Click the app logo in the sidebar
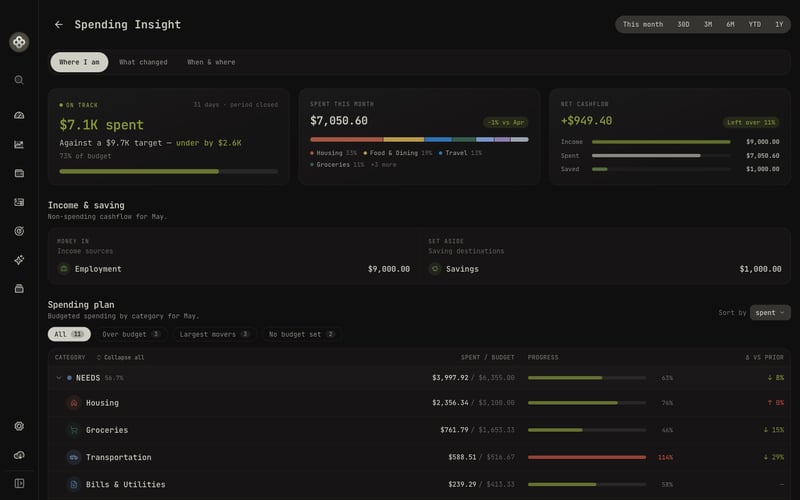The width and height of the screenshot is (800, 500). coord(19,42)
